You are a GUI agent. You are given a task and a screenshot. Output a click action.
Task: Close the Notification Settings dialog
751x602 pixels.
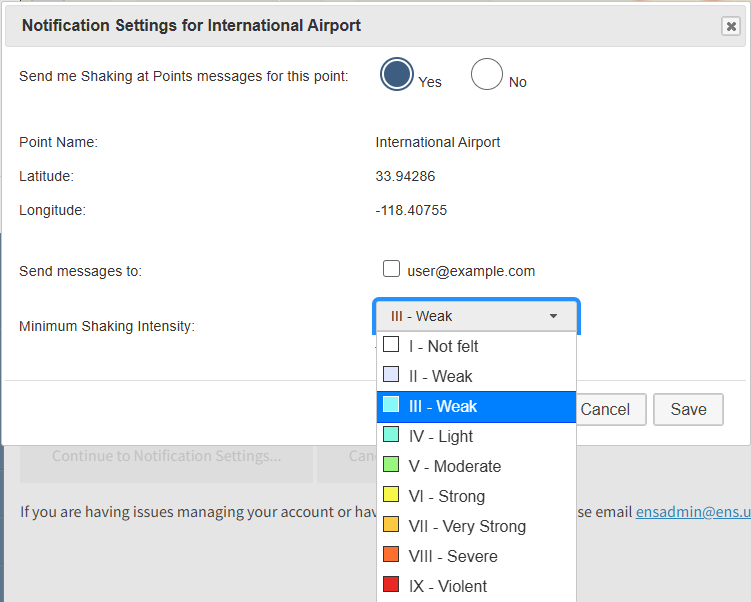731,26
